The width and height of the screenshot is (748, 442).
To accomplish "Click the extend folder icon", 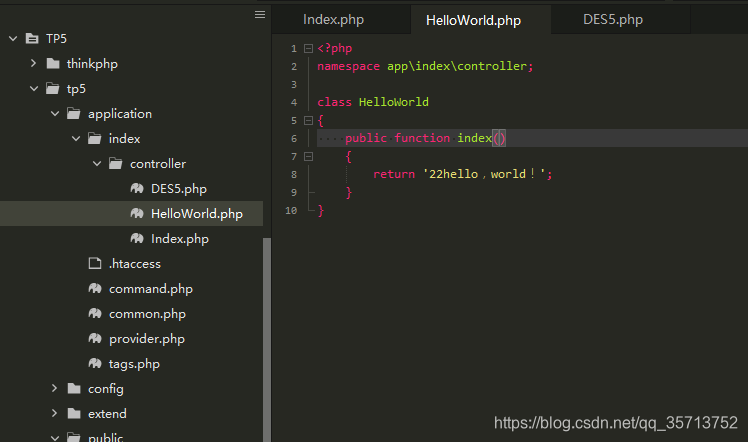I will (x=74, y=413).
